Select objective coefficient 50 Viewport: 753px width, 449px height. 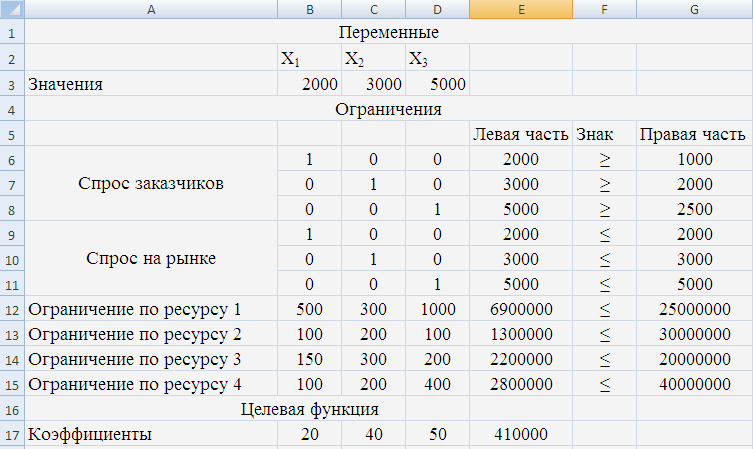pyautogui.click(x=437, y=434)
